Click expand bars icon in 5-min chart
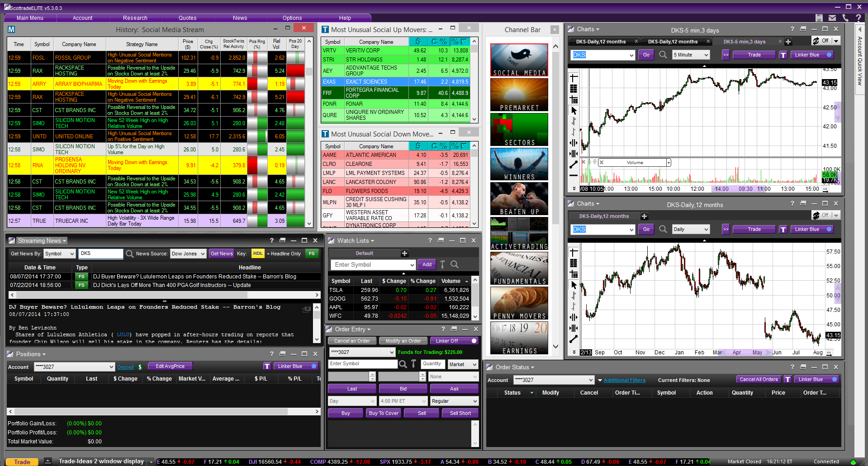The width and height of the screenshot is (868, 466). 574,154
